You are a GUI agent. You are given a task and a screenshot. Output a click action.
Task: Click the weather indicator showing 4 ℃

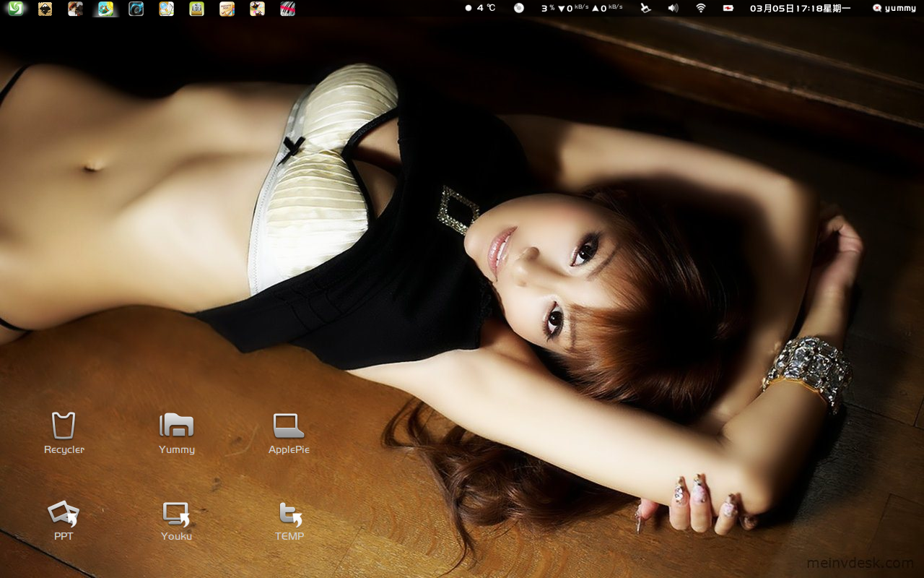(x=480, y=8)
